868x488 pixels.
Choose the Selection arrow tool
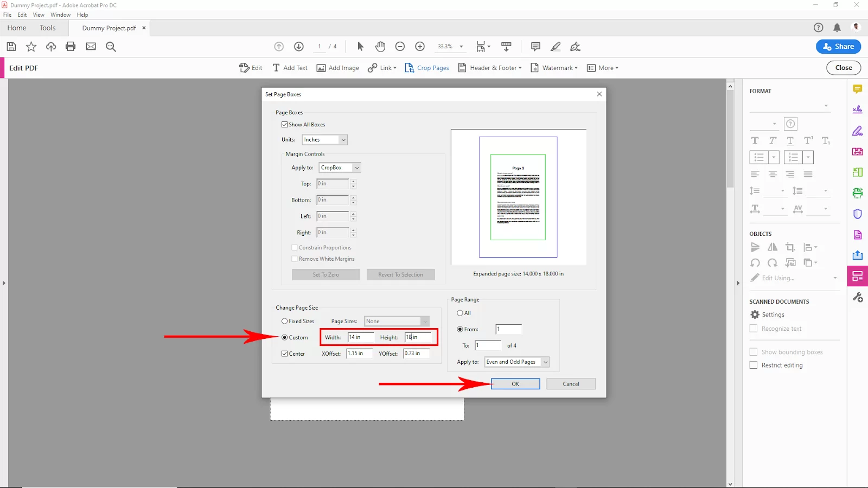click(x=360, y=47)
